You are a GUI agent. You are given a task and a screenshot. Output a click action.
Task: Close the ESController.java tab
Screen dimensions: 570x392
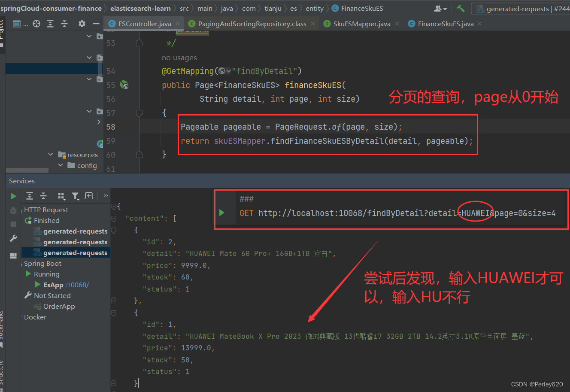click(178, 24)
